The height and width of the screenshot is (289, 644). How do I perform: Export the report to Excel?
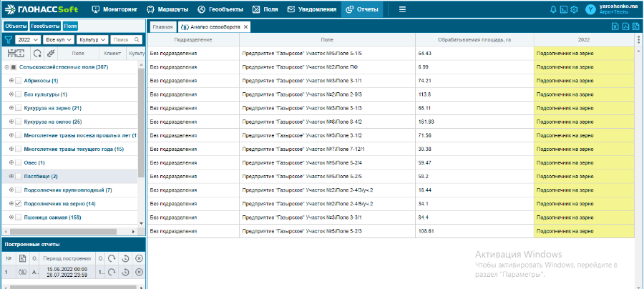pos(614,26)
